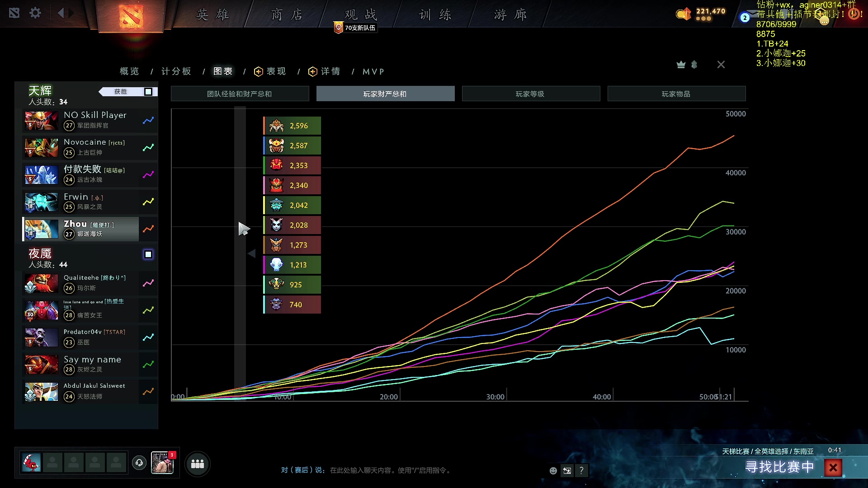Select Zhou's Naga Siren hero portrait
Viewport: 868px width, 488px height.
pyautogui.click(x=41, y=229)
